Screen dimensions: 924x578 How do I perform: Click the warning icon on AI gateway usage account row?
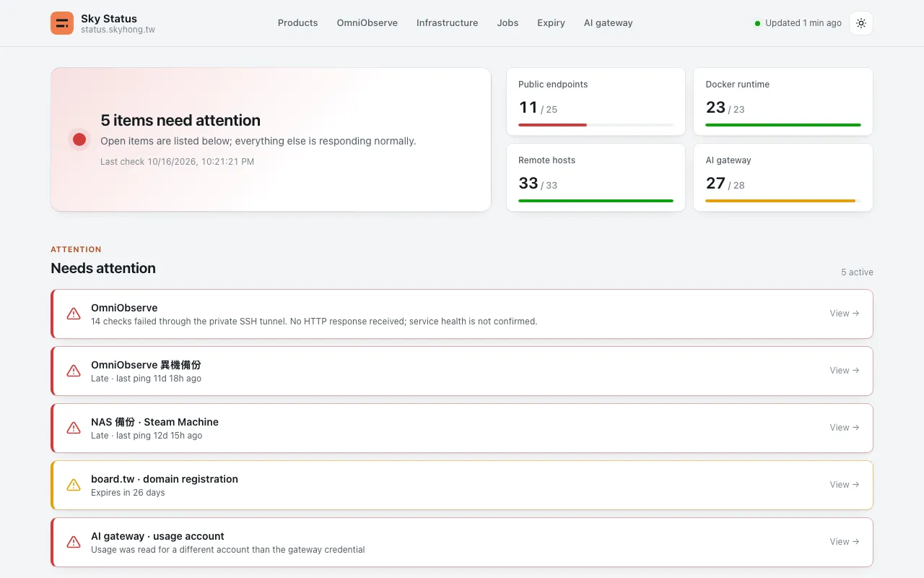click(74, 542)
